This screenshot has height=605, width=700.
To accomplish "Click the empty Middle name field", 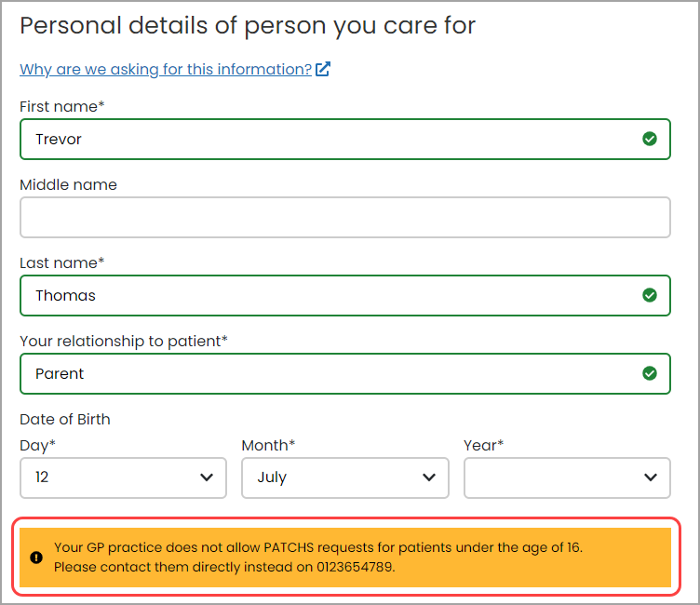I will (344, 217).
